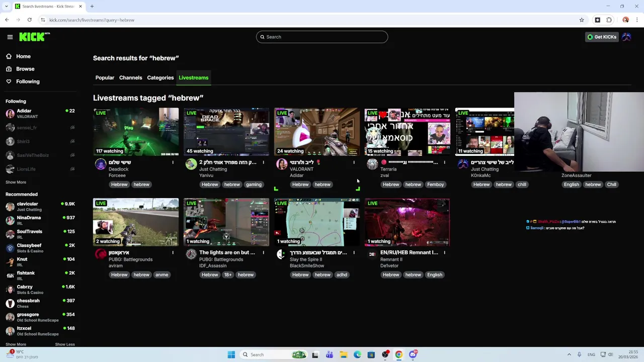The width and height of the screenshot is (644, 362).
Task: Open the Kick hamburger sidebar menu
Action: coord(10,37)
